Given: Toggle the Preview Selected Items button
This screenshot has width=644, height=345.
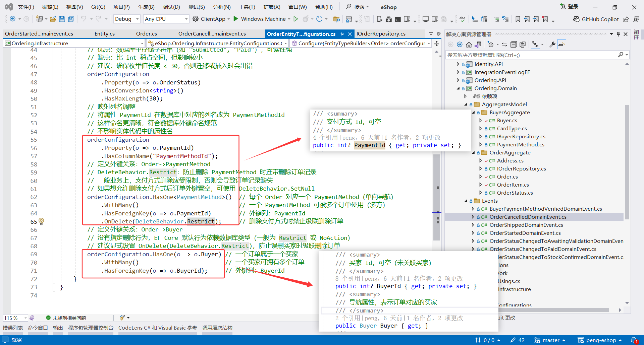Looking at the screenshot, I should point(561,45).
